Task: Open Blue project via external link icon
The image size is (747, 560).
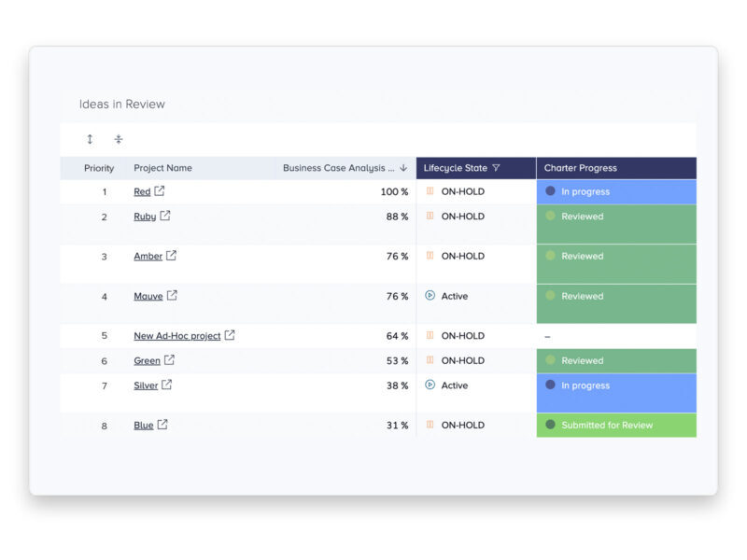Action: click(162, 425)
